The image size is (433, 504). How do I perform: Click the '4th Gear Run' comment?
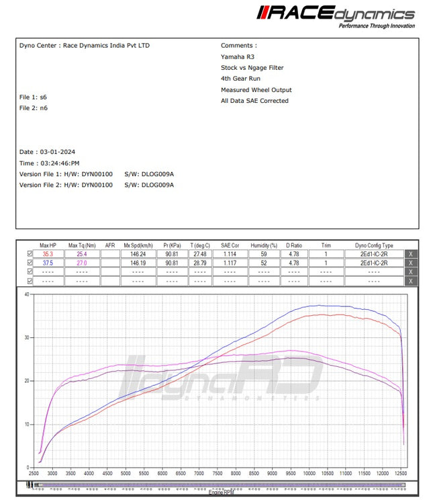click(x=240, y=79)
